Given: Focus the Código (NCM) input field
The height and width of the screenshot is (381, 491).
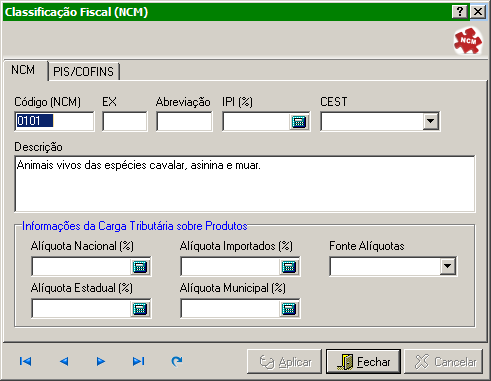Looking at the screenshot, I should click(55, 121).
